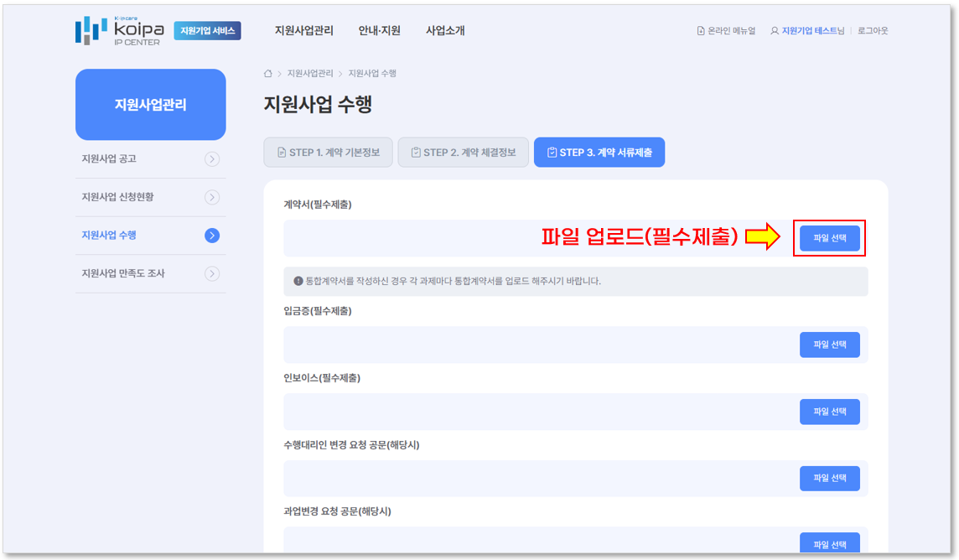Switch to STEP 2. 계약 체결정보 tab
The image size is (959, 560).
coord(463,153)
